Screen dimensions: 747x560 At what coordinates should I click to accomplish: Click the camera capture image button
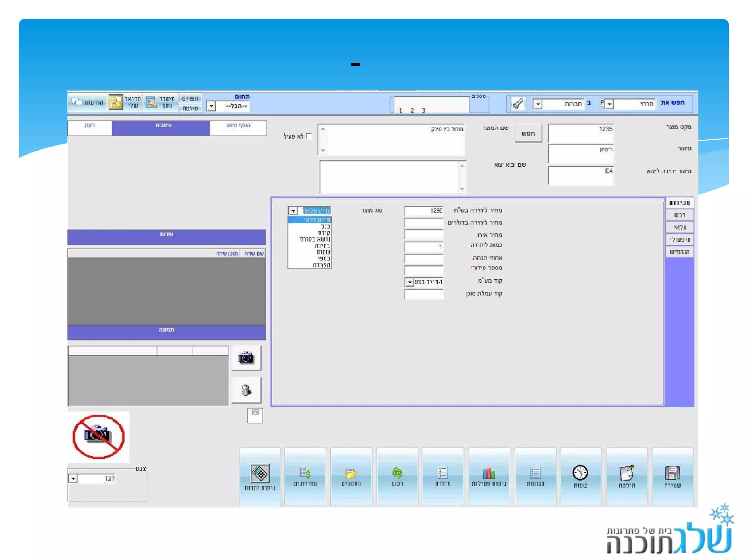[246, 358]
